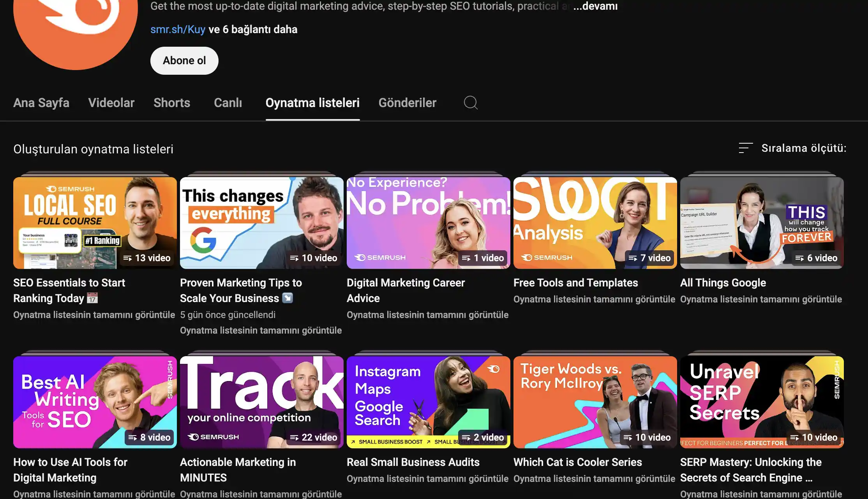Open Tiger Woods vs. Rory McIlroy thumbnail
868x499 pixels.
pos(595,402)
